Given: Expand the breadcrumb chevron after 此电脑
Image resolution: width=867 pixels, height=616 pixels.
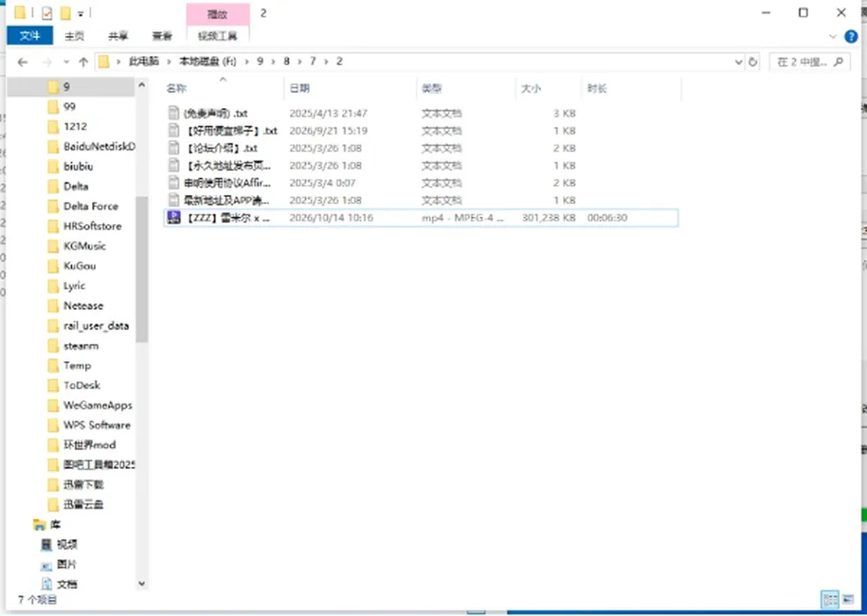Looking at the screenshot, I should click(169, 61).
